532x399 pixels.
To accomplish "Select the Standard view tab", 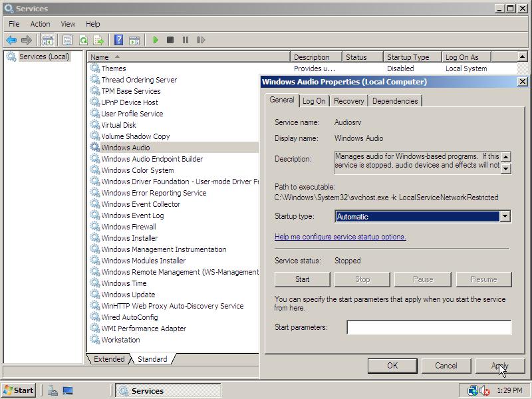I will (x=152, y=359).
